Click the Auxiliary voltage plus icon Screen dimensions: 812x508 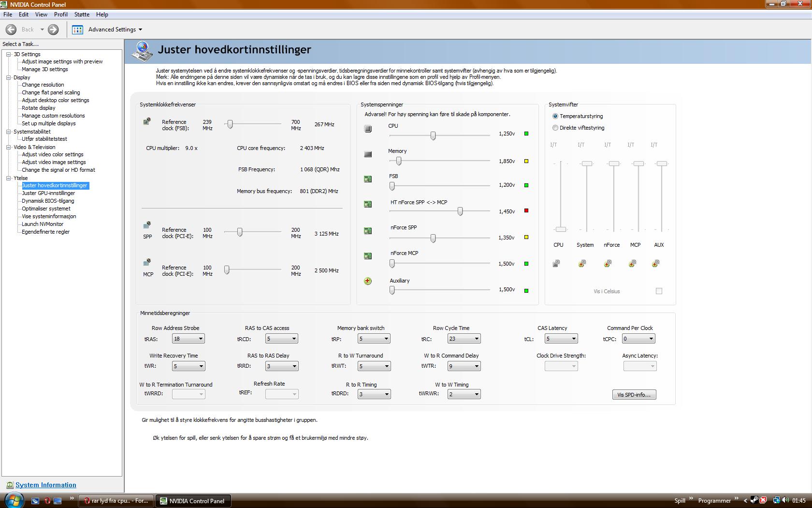click(x=368, y=281)
